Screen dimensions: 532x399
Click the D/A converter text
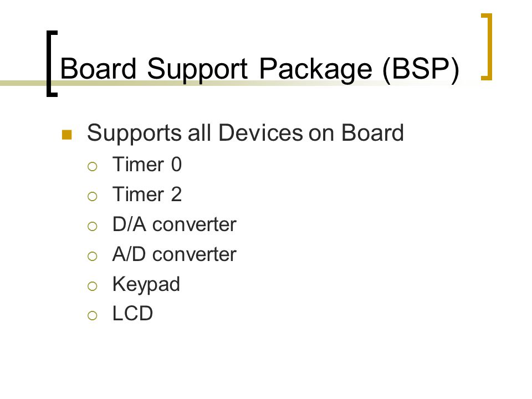pyautogui.click(x=174, y=224)
